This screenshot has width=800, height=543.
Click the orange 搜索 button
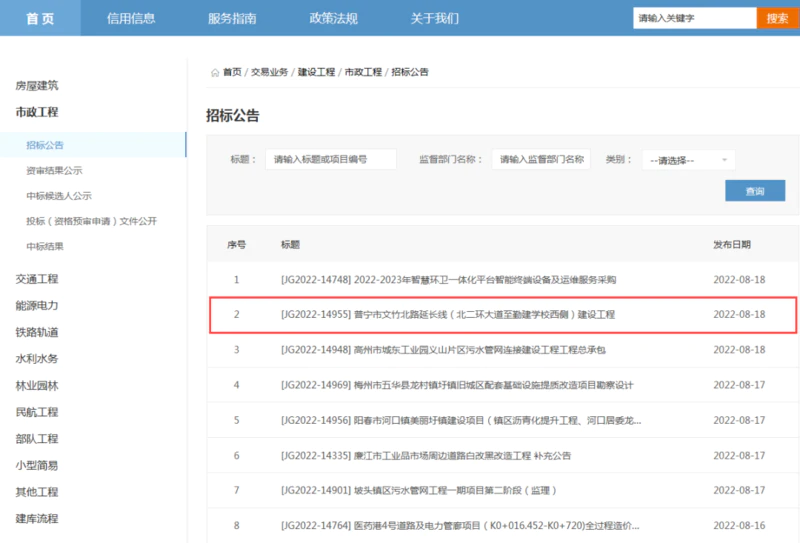[777, 18]
